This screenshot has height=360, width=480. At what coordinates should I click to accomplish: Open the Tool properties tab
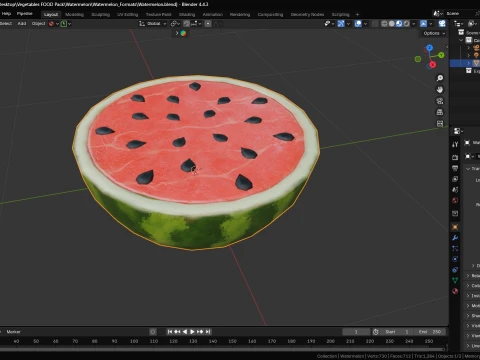pyautogui.click(x=455, y=144)
